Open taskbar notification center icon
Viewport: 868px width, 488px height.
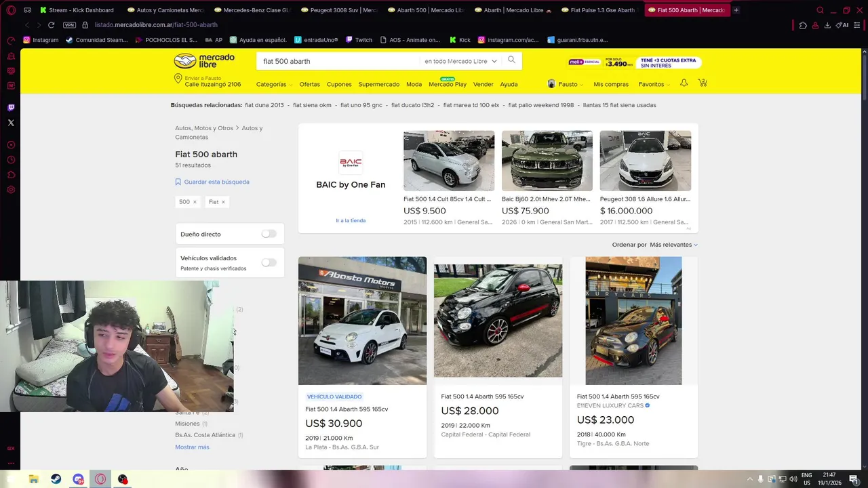point(854,479)
